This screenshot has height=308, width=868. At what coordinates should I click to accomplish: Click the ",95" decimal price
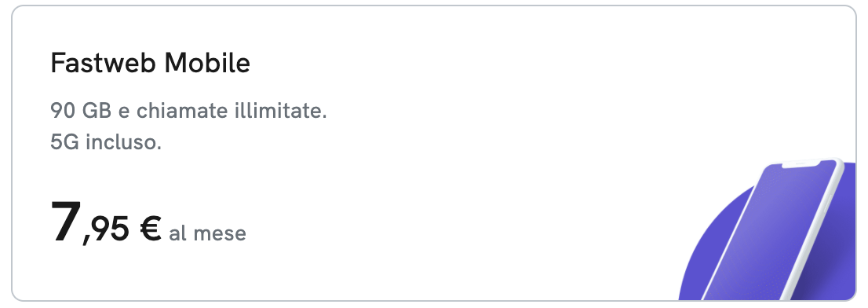(107, 230)
